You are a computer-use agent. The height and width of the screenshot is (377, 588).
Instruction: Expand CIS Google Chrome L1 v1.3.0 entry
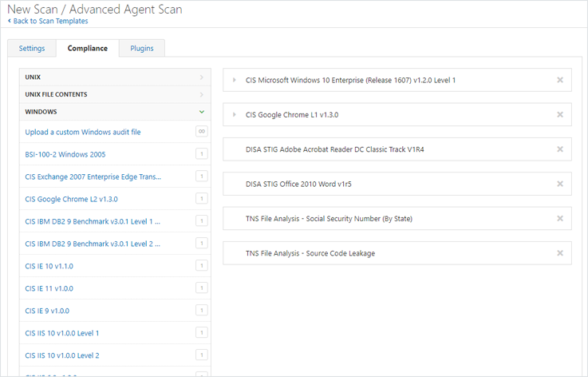pyautogui.click(x=234, y=114)
